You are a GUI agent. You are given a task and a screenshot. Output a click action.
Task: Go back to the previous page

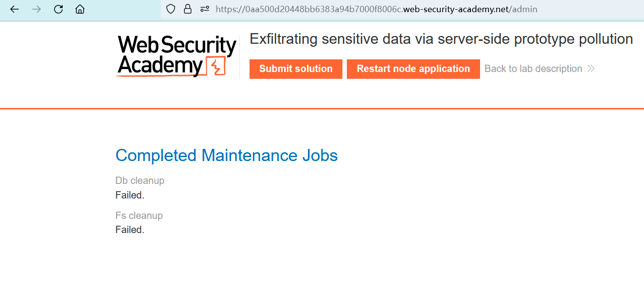(x=15, y=9)
